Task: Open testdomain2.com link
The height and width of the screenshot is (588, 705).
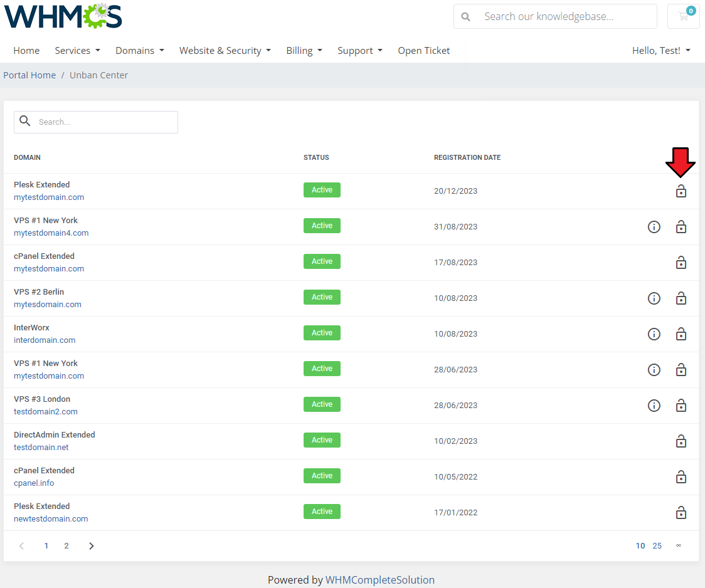Action: coord(46,411)
